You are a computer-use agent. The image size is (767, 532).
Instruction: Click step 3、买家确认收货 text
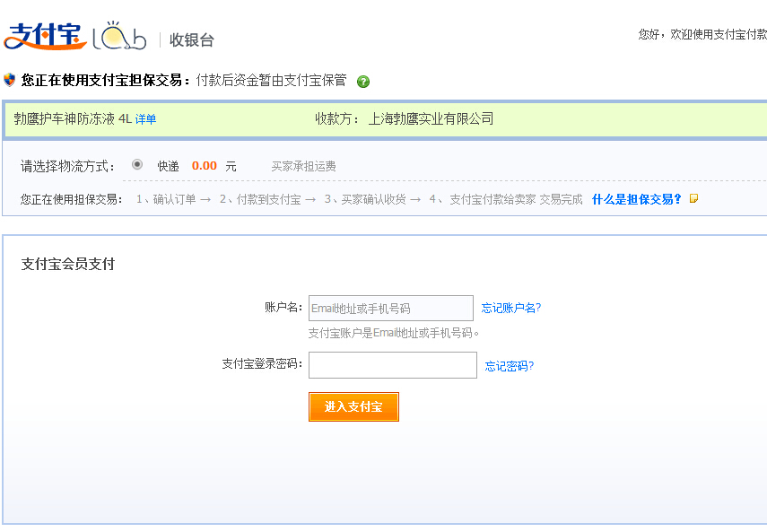365,199
